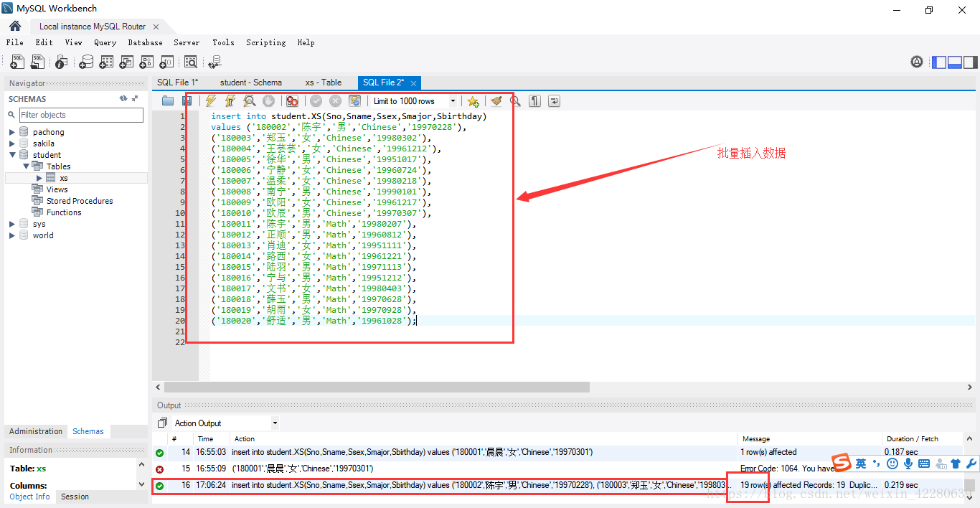Image resolution: width=980 pixels, height=508 pixels.
Task: Close the SQL File 2* tab
Action: [x=413, y=83]
